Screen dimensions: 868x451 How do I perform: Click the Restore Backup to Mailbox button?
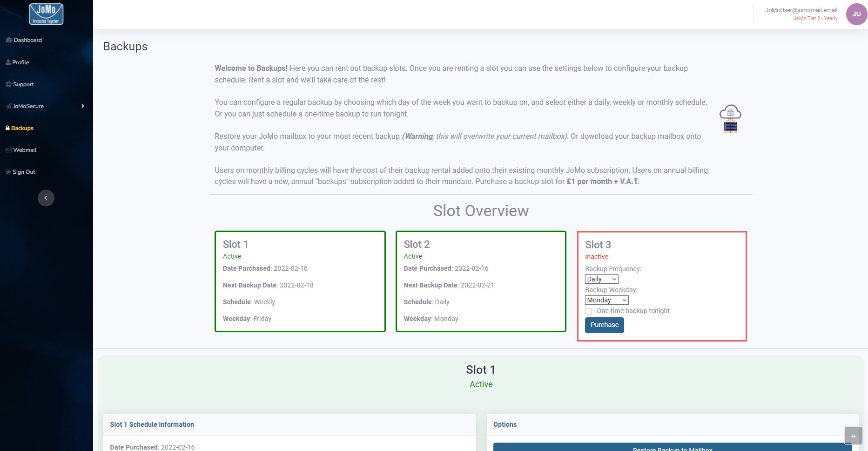(x=673, y=448)
